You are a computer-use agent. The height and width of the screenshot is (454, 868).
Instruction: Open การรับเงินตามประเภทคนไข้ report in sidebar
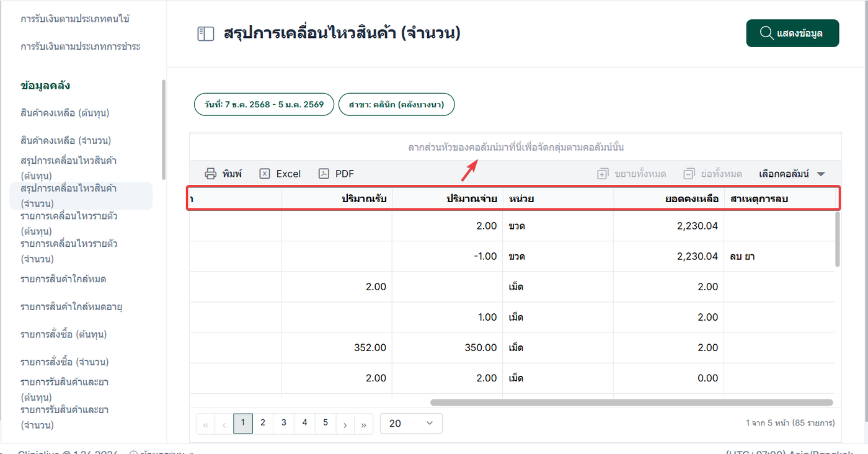75,19
